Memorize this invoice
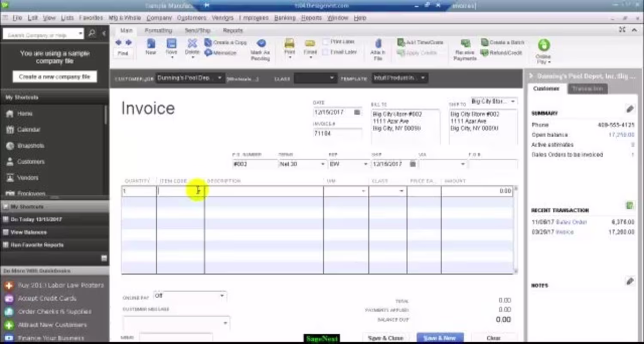 220,53
